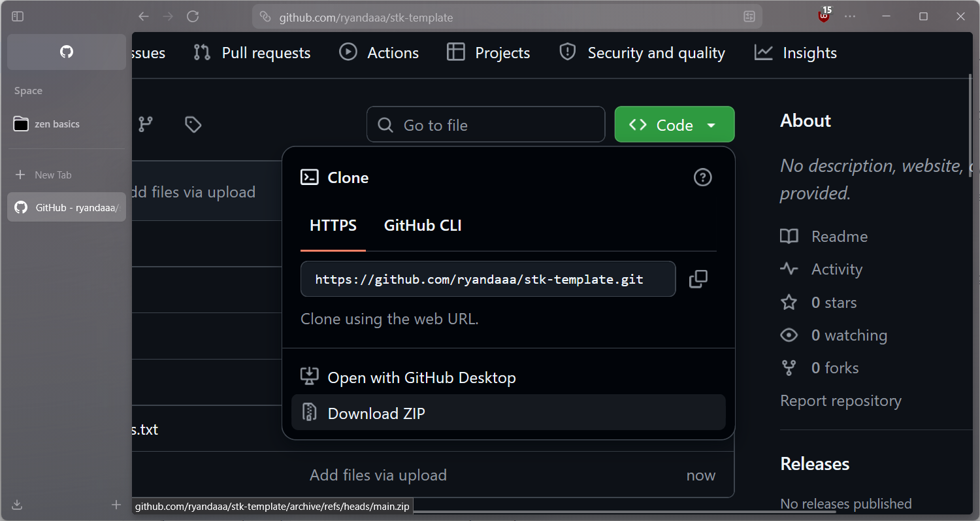Screen dimensions: 980x521
Task: Select the GitHub - ryandaaa tab
Action: coord(67,207)
